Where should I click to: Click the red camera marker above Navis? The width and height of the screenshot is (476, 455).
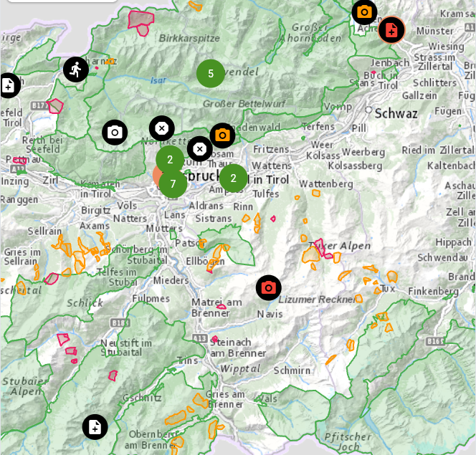pos(269,288)
